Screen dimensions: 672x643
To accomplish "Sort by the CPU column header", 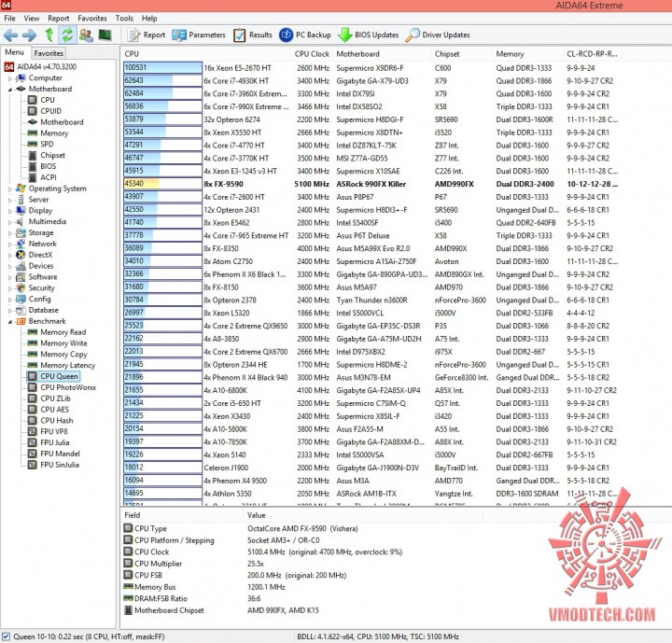I will tap(205, 54).
